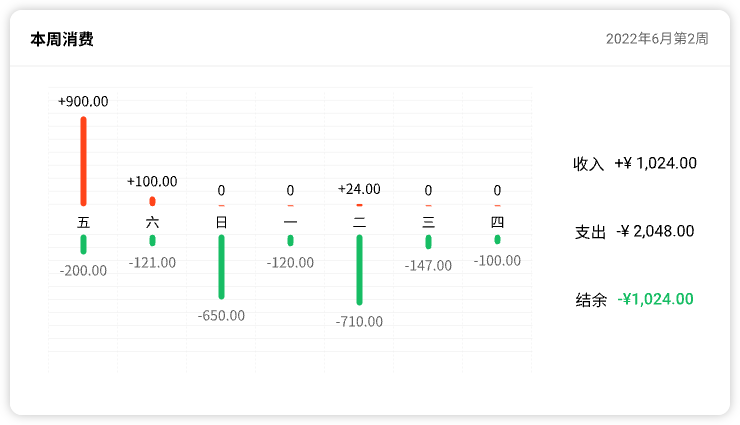
Task: Click the red +900.00 income bar for Friday
Action: 83,161
